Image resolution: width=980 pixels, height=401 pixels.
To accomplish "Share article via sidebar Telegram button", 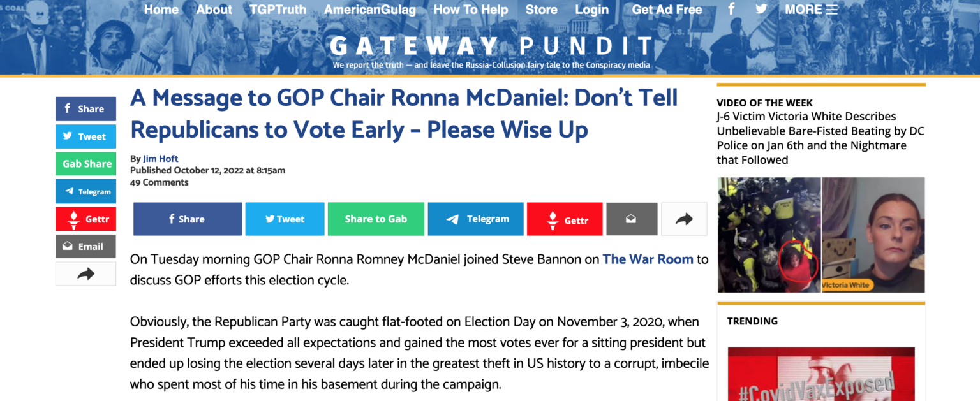I will pyautogui.click(x=85, y=191).
